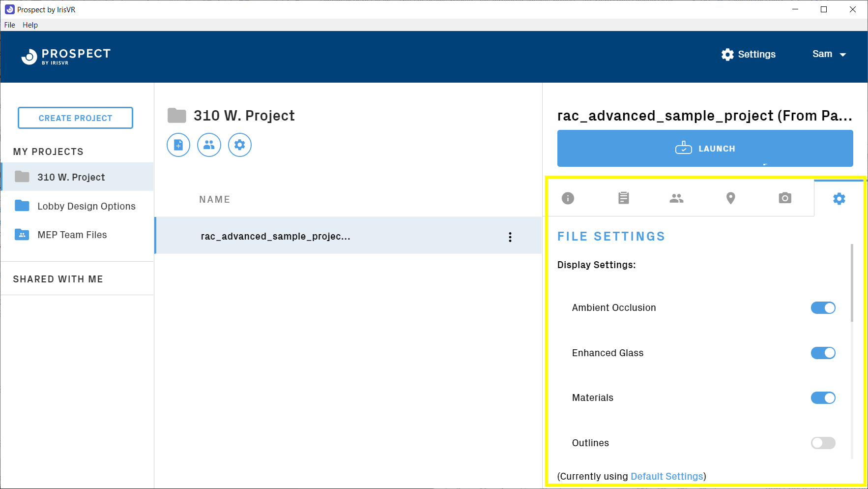Viewport: 868px width, 489px height.
Task: Click the Lobby Design Options folder icon
Action: click(22, 206)
